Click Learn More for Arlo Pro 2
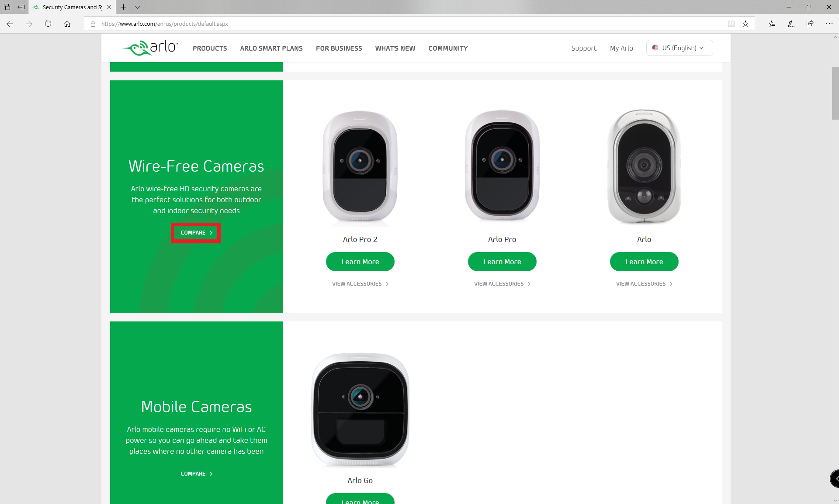Screen dimensions: 839x504 360,262
